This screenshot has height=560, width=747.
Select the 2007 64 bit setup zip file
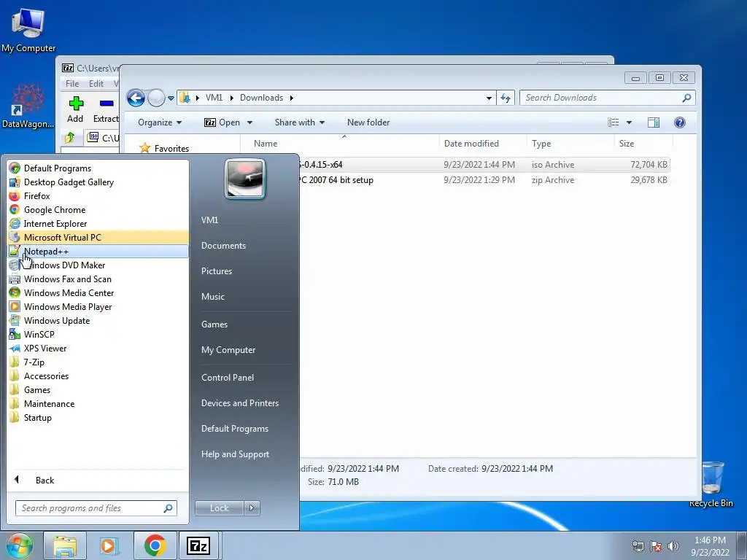[484, 180]
